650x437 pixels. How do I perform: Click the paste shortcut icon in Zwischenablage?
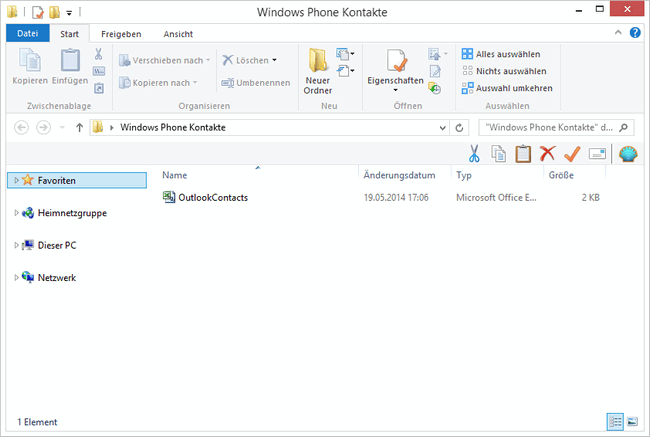[x=99, y=88]
